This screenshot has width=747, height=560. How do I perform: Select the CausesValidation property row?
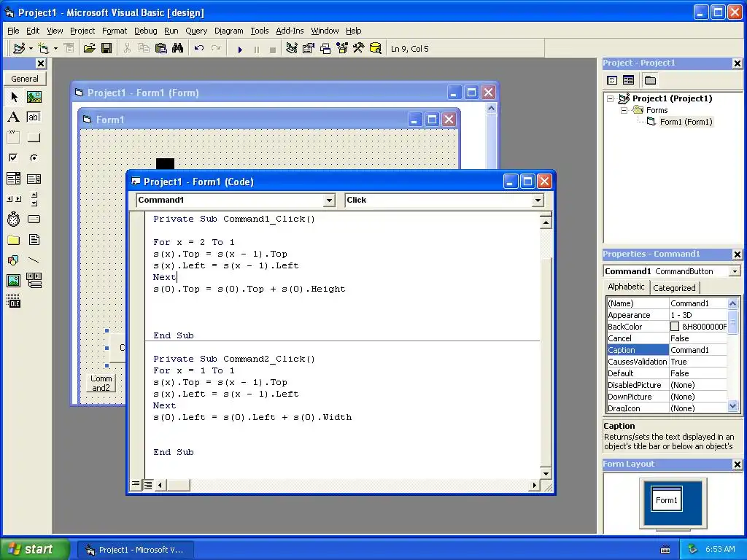tap(667, 362)
